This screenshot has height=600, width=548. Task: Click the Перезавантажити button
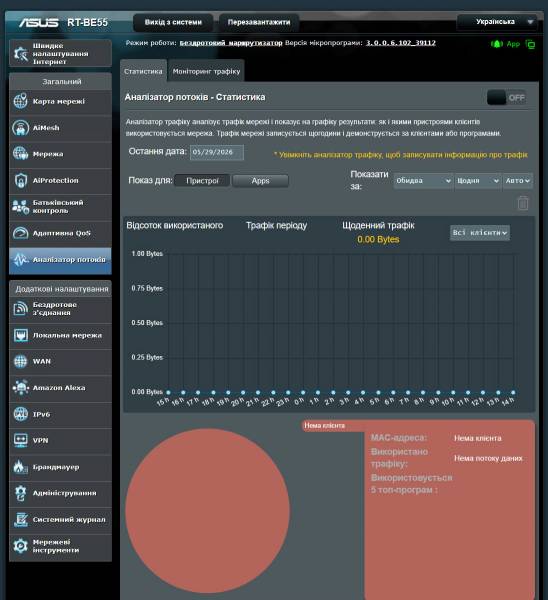(259, 22)
